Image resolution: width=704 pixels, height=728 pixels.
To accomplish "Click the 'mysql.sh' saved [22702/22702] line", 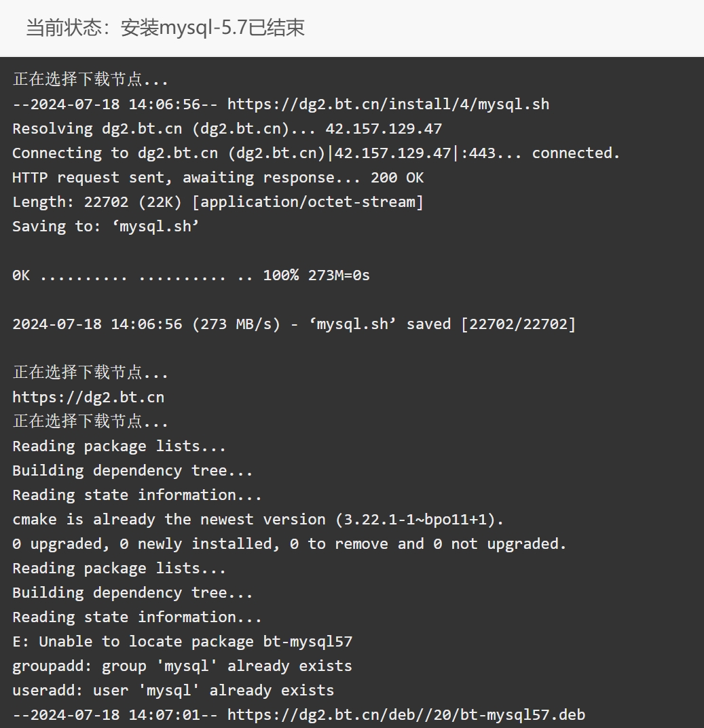I will [x=294, y=324].
